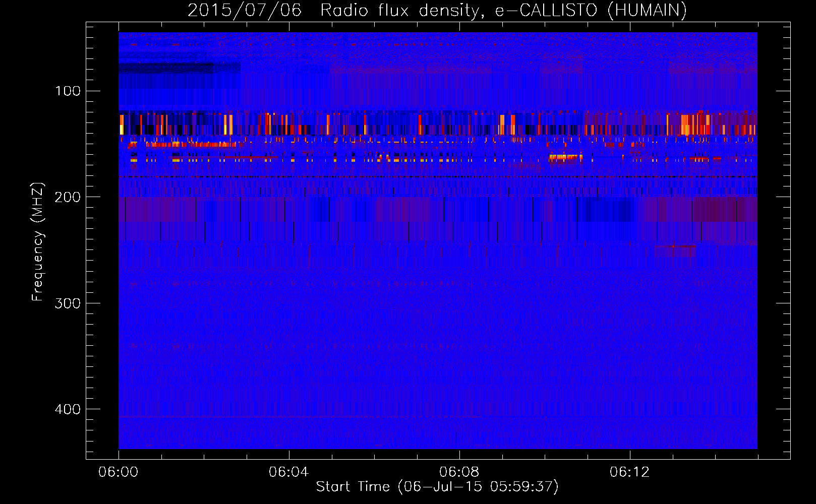Click the '200' frequency tick label

point(68,197)
